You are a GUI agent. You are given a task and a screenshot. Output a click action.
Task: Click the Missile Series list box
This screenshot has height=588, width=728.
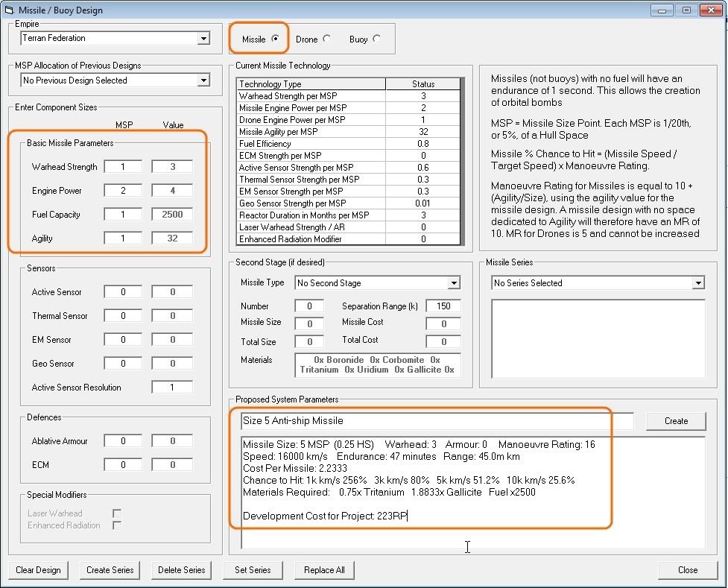point(598,338)
